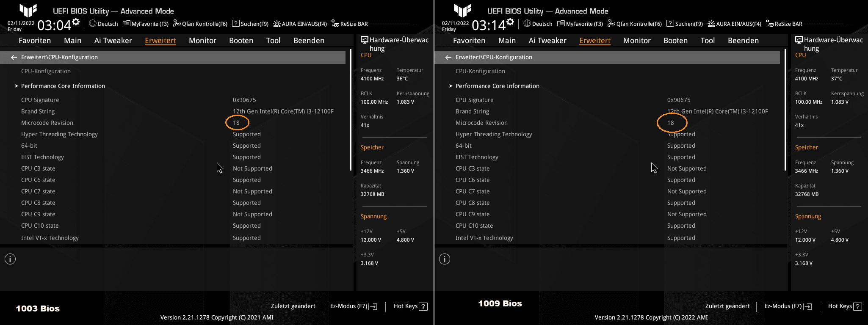Switch to Ez-Modus (F7) in 1003 Bios
Screen dimensions: 868x325
(354, 306)
